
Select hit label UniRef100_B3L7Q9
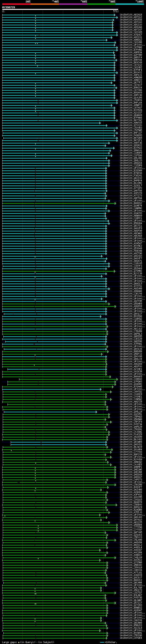coord(131,588)
